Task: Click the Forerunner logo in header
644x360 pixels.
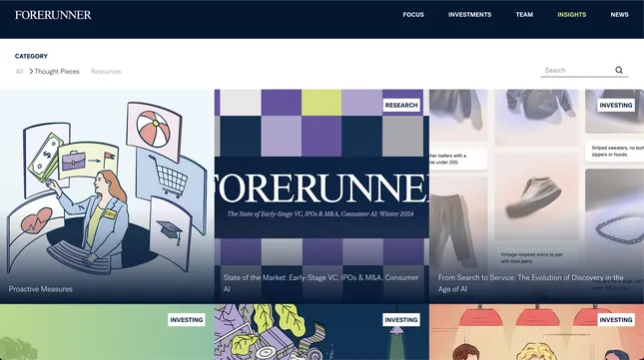Action: [53, 15]
